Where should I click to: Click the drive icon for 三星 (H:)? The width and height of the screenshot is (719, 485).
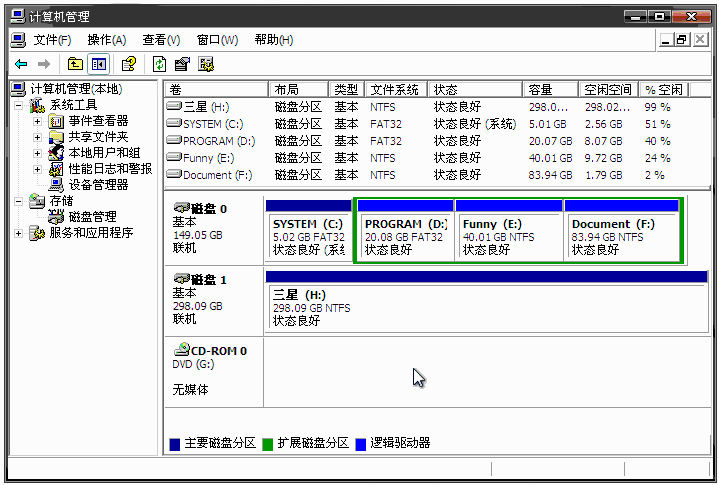coord(174,106)
